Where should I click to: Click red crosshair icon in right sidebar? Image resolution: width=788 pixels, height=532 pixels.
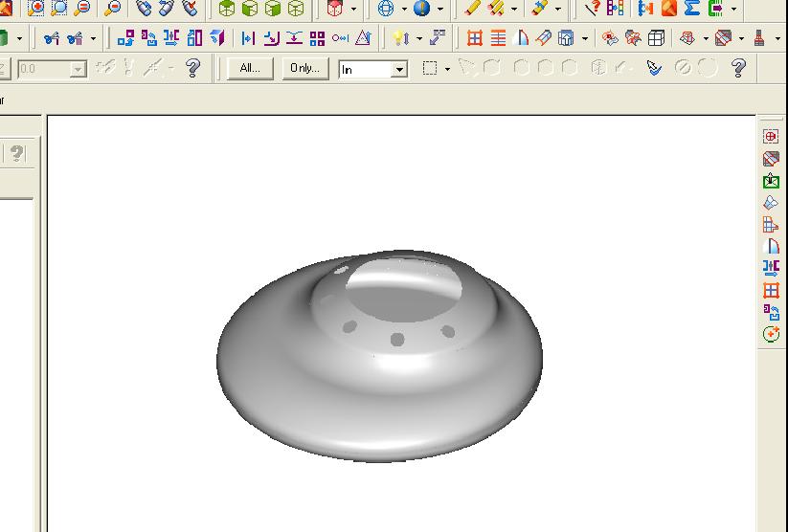(771, 136)
